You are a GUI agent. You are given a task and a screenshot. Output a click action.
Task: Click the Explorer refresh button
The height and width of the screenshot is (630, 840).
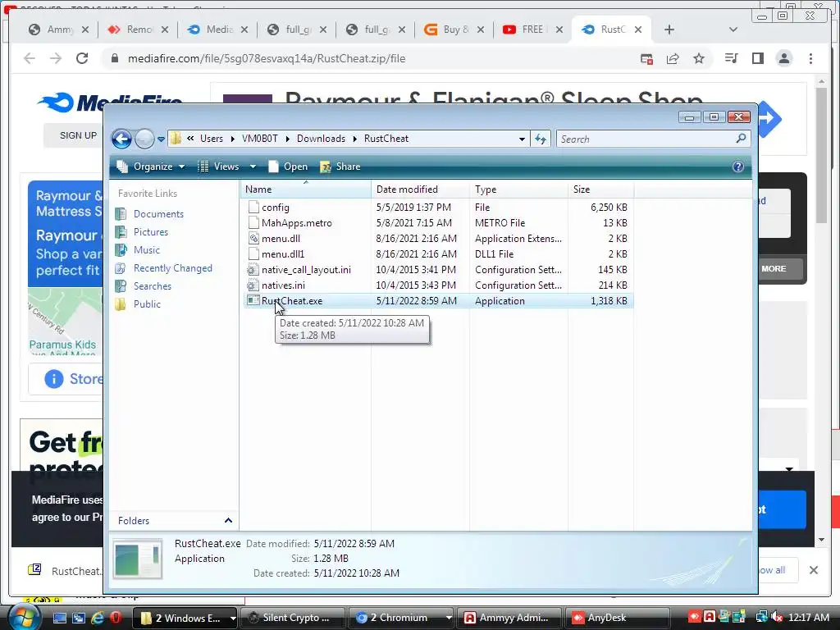[541, 139]
